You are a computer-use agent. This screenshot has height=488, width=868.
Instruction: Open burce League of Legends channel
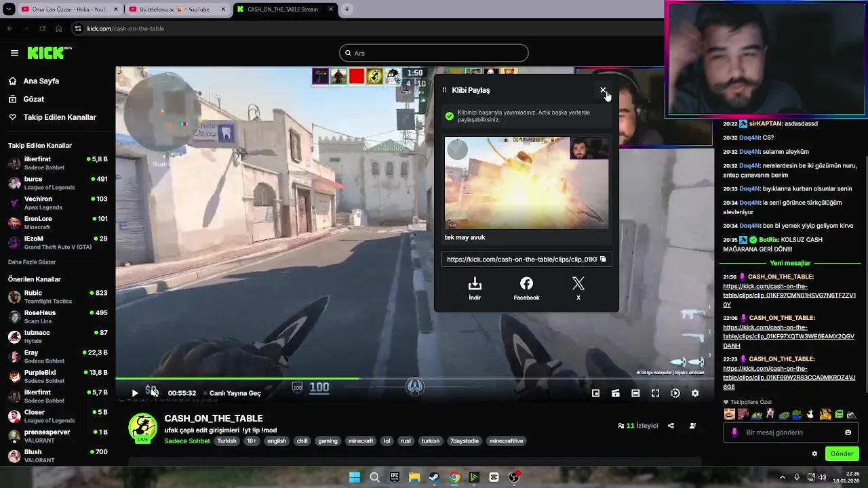click(x=58, y=183)
